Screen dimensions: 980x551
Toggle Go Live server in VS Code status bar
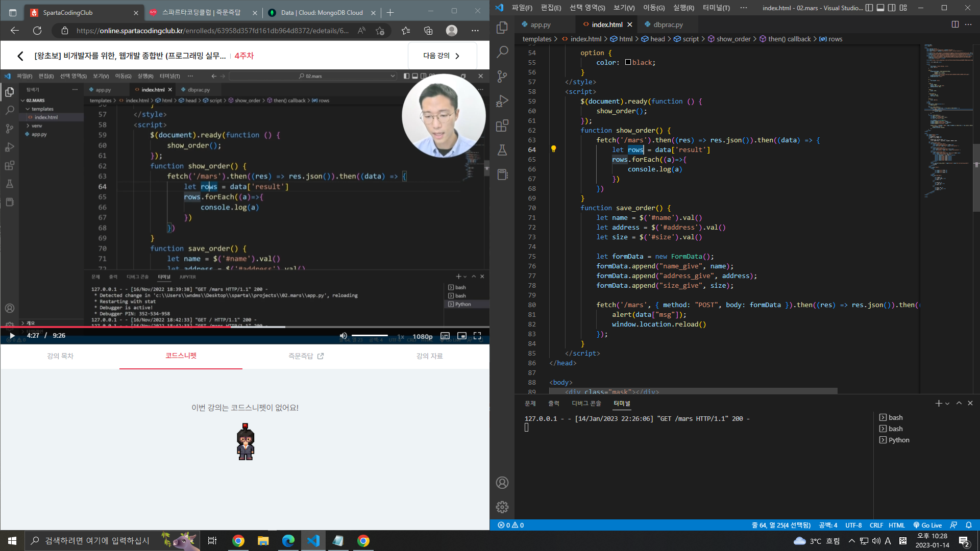(x=927, y=525)
